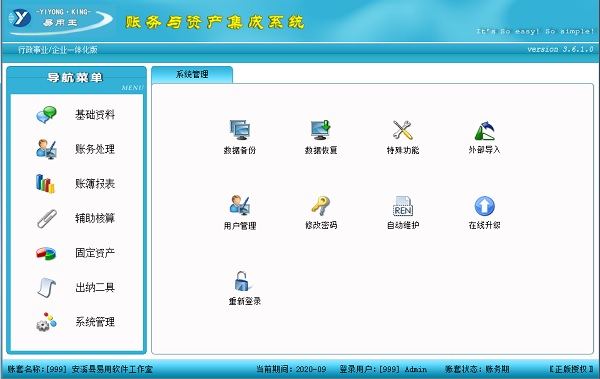Viewport: 600px width, 379px height.
Task: Open the 在线升级 blue arrow icon
Action: (484, 206)
